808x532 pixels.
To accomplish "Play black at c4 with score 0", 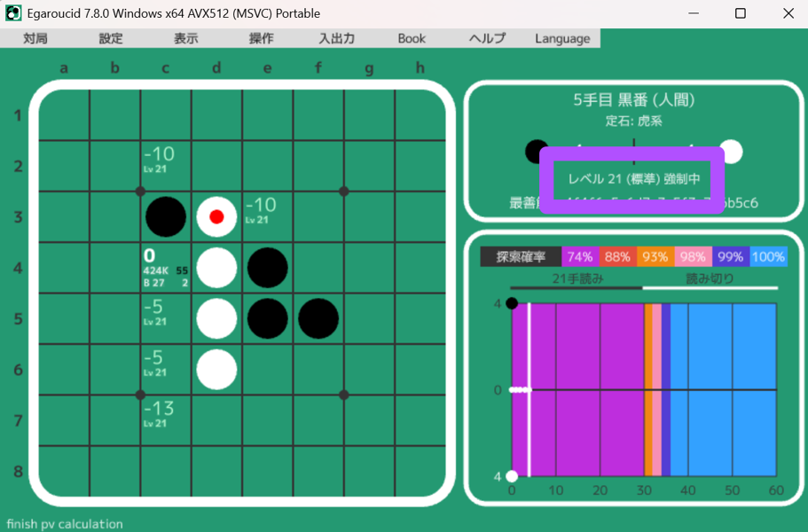I will click(x=166, y=268).
